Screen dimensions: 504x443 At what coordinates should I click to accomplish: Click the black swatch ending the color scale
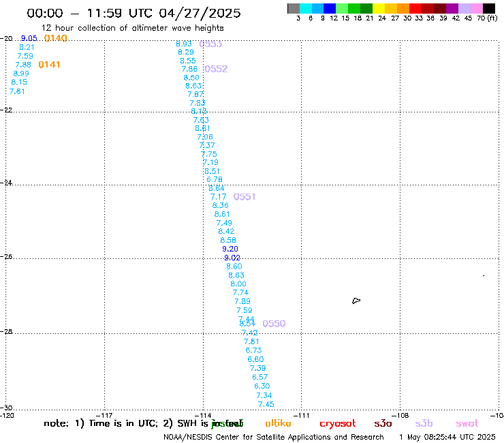(x=488, y=8)
